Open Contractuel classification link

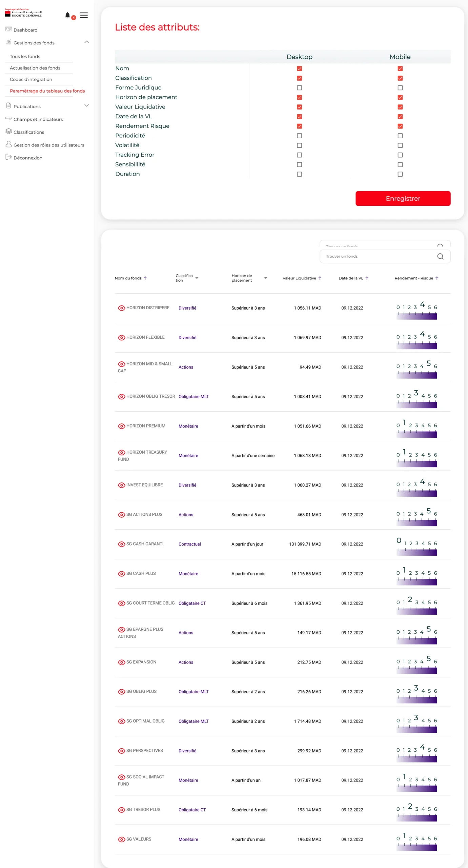(190, 544)
